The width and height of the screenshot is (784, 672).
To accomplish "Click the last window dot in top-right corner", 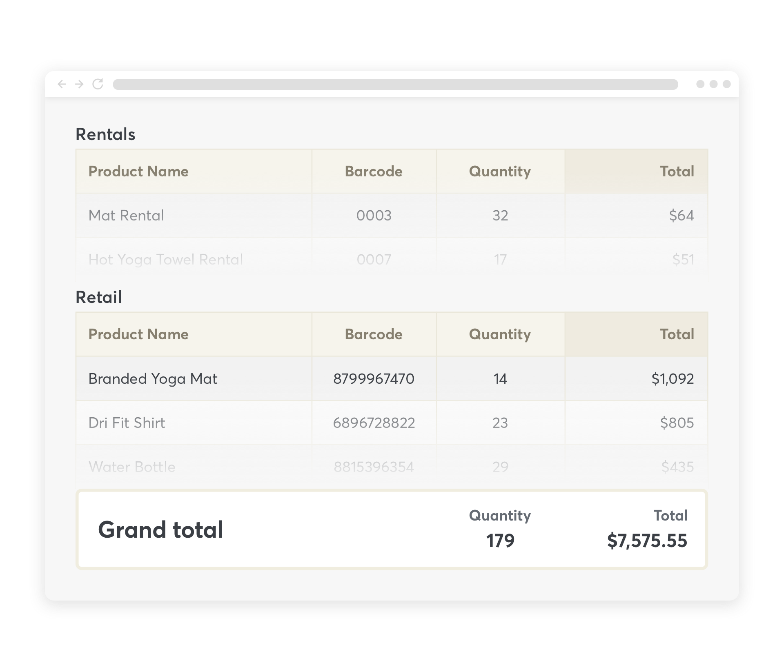I will [726, 84].
